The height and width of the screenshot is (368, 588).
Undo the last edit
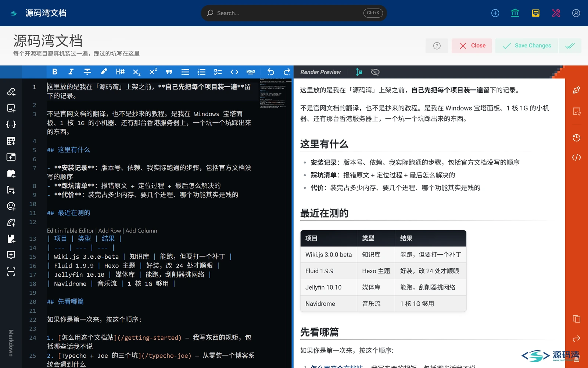tap(271, 72)
